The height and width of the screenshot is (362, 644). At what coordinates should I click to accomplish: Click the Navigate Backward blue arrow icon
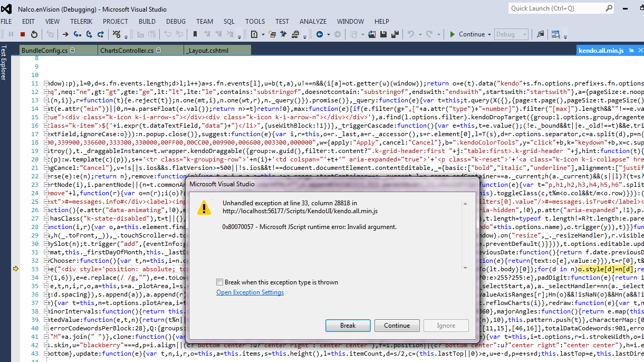point(320,34)
